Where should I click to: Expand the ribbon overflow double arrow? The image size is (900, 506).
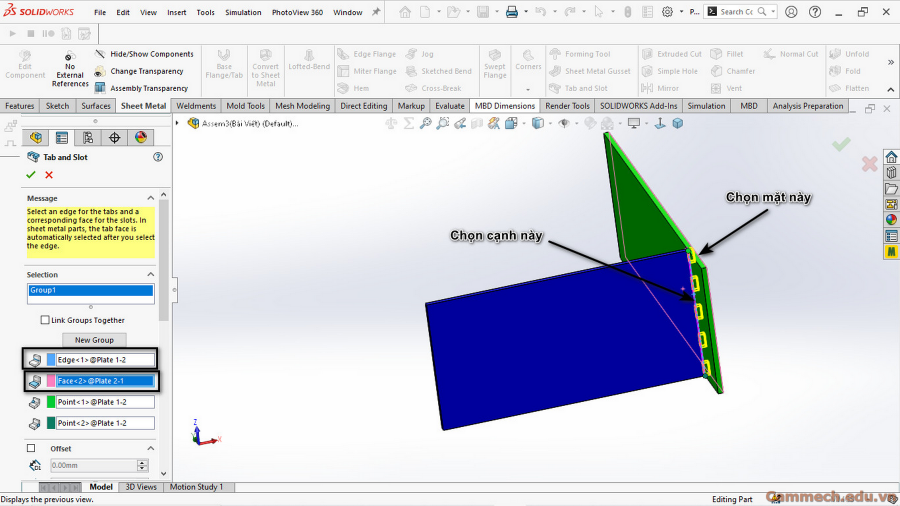pyautogui.click(x=891, y=62)
